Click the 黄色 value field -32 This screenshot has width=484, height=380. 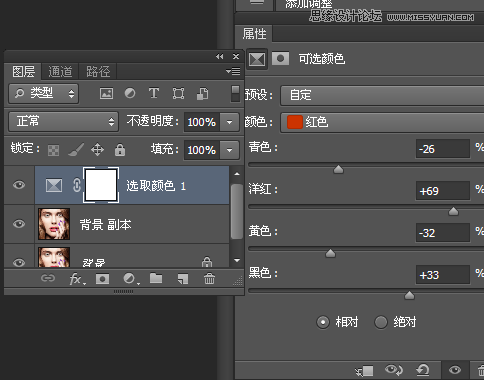pos(443,233)
